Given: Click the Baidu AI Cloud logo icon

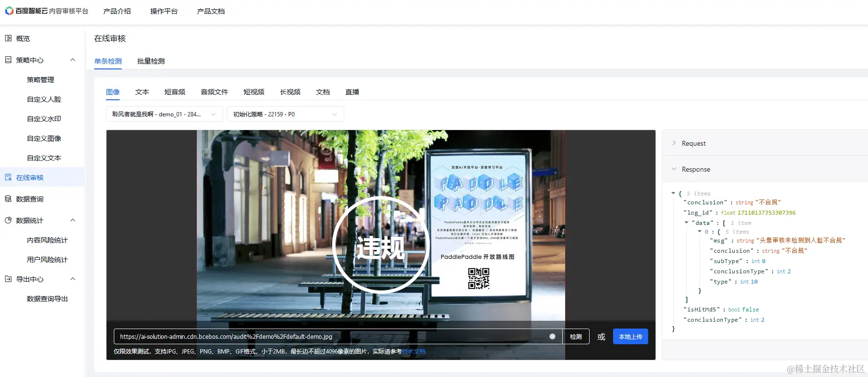Looking at the screenshot, I should [x=9, y=11].
